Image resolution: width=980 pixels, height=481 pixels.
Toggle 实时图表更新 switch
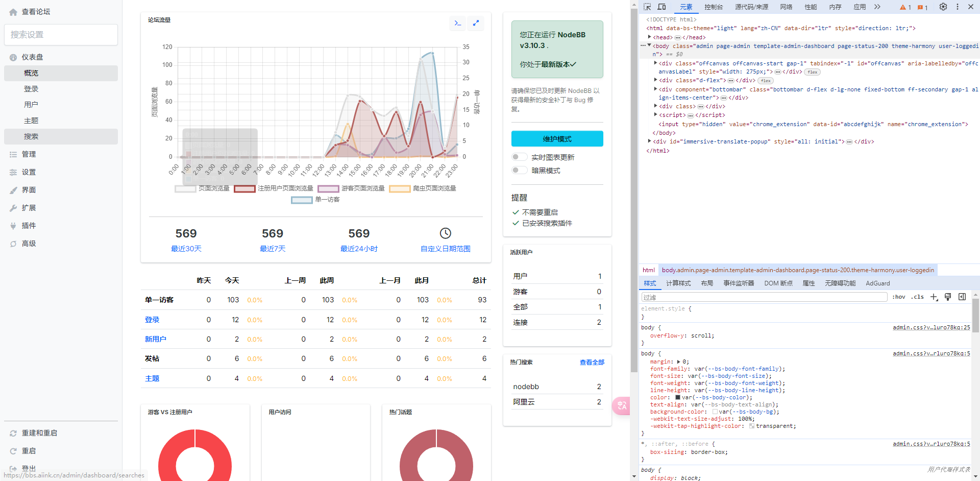click(x=519, y=157)
